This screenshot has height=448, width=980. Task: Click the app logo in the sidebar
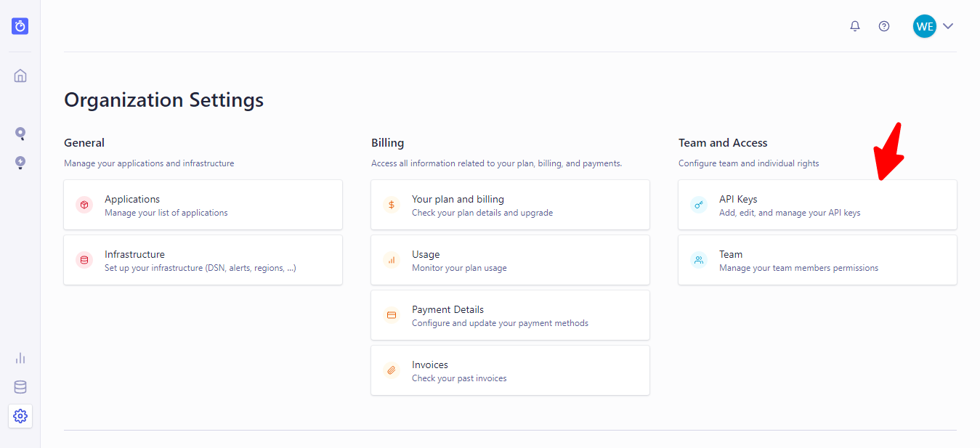click(20, 27)
